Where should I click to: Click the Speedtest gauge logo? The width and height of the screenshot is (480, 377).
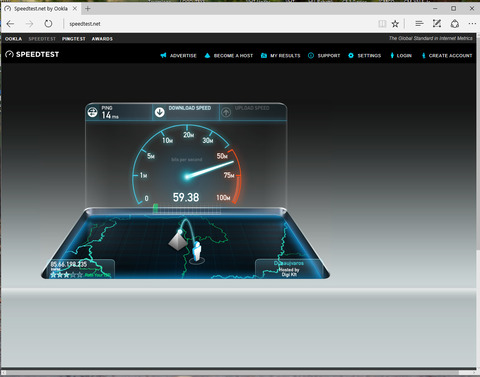coord(9,54)
